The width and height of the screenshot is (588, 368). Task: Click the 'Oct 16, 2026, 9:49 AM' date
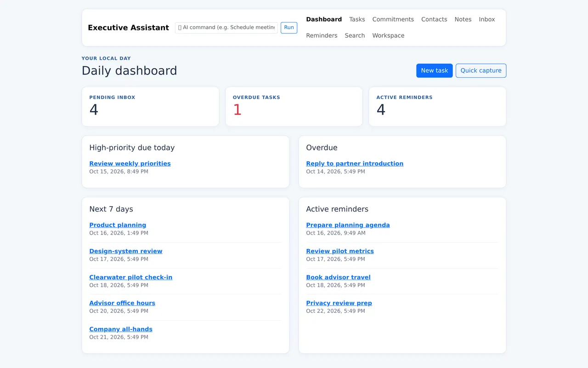click(x=336, y=233)
